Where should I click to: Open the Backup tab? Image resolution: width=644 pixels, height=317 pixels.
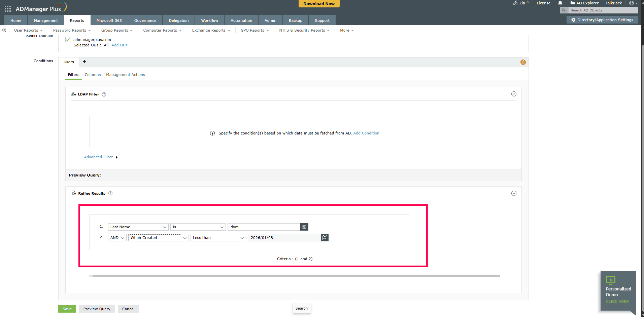pos(296,21)
